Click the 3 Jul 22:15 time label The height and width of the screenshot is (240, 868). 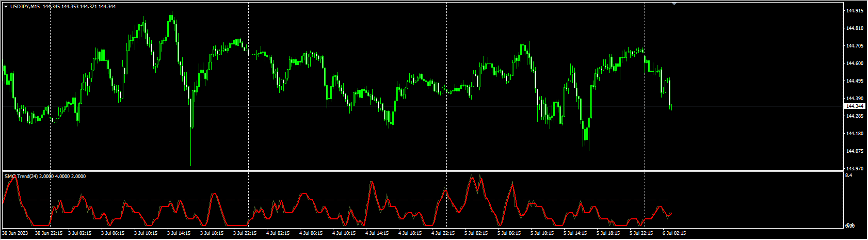[x=246, y=233]
